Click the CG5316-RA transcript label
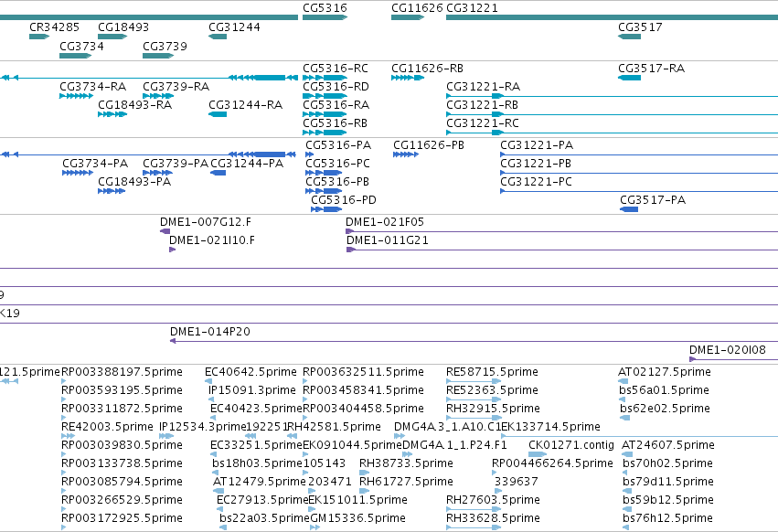The width and height of the screenshot is (778, 532). [x=336, y=105]
